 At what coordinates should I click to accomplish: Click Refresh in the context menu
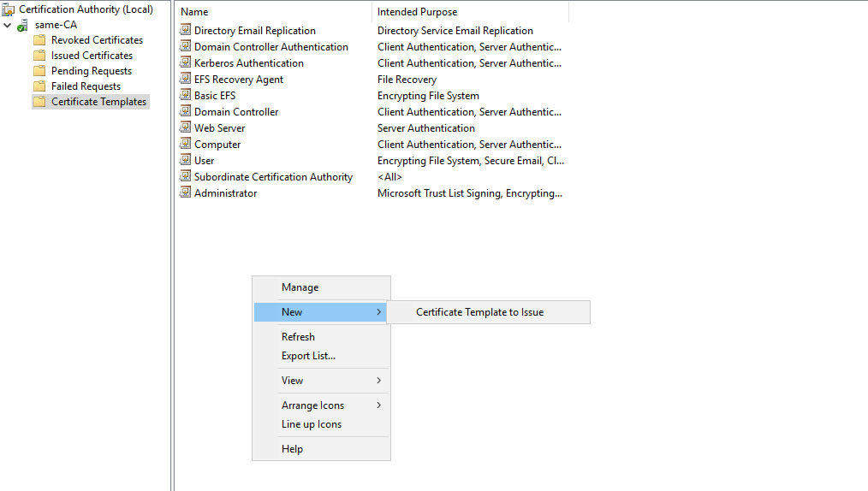(298, 337)
